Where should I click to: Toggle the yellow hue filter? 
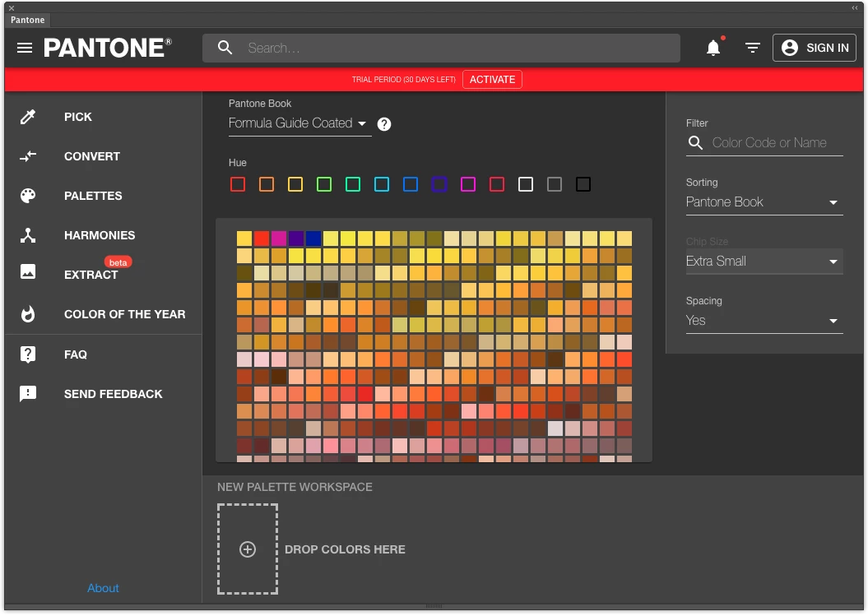[x=295, y=184]
